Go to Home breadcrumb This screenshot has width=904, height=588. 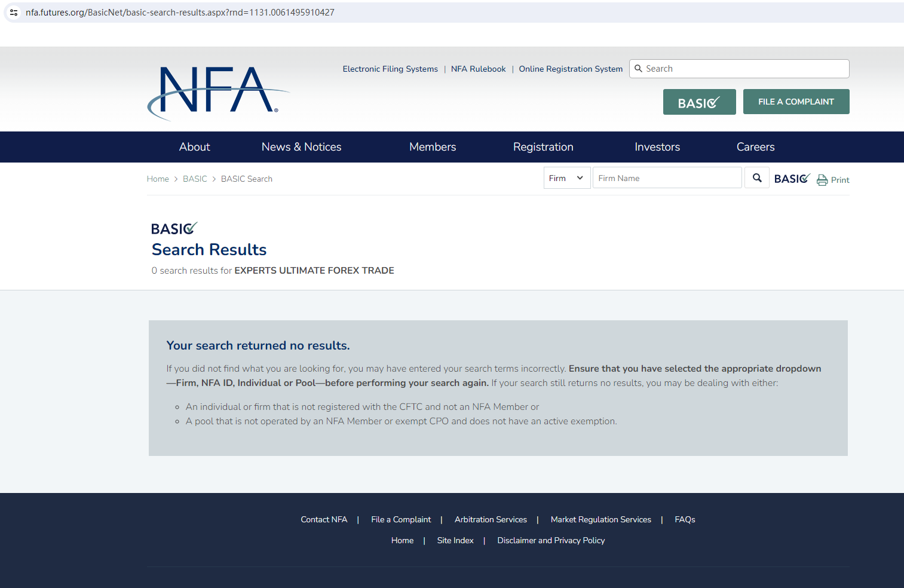158,179
